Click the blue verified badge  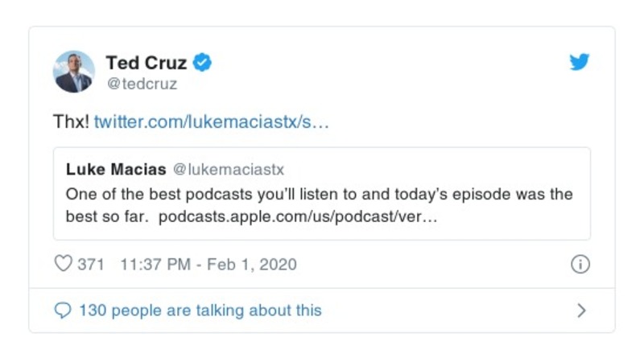[x=204, y=62]
